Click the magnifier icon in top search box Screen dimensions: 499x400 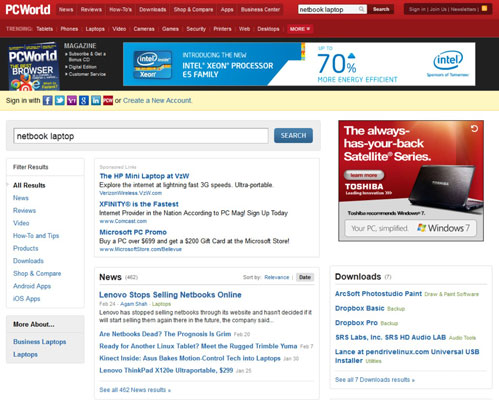pos(361,9)
